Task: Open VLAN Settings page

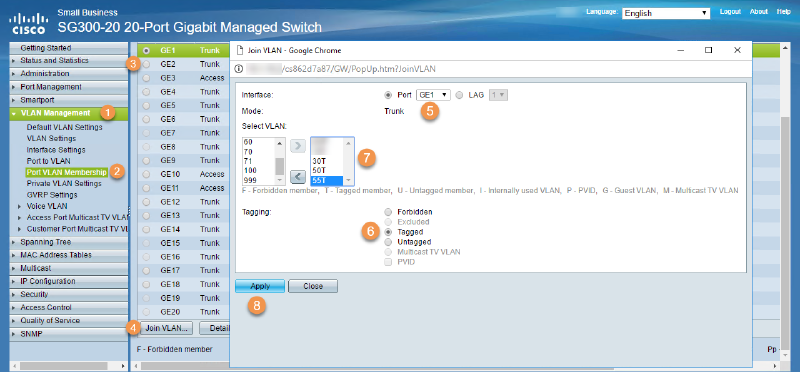Action: pyautogui.click(x=52, y=138)
